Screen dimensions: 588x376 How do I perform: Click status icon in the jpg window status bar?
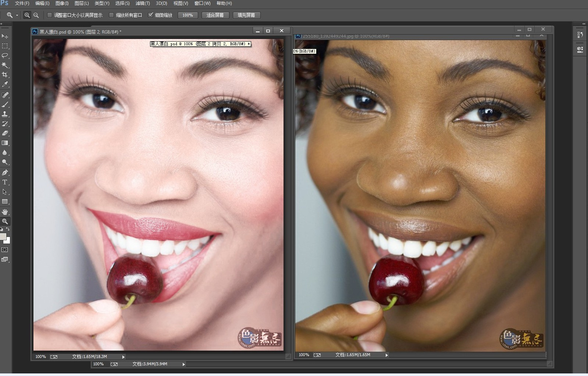[x=317, y=355]
